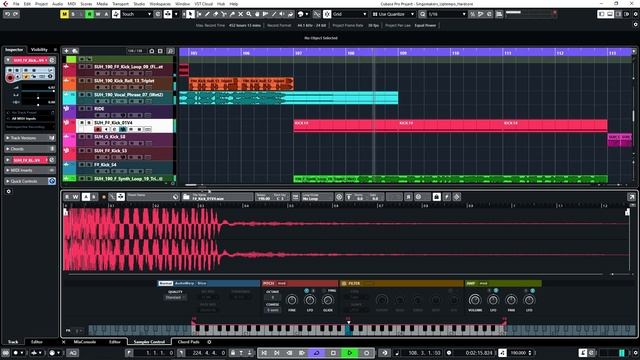This screenshot has width=640, height=360.
Task: Open the Studio menu
Action: (x=139, y=4)
